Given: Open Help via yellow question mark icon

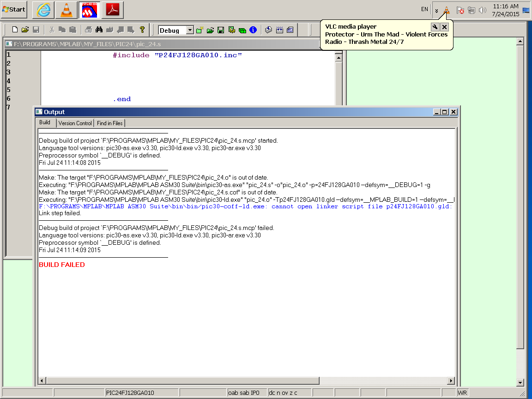Looking at the screenshot, I should (142, 30).
